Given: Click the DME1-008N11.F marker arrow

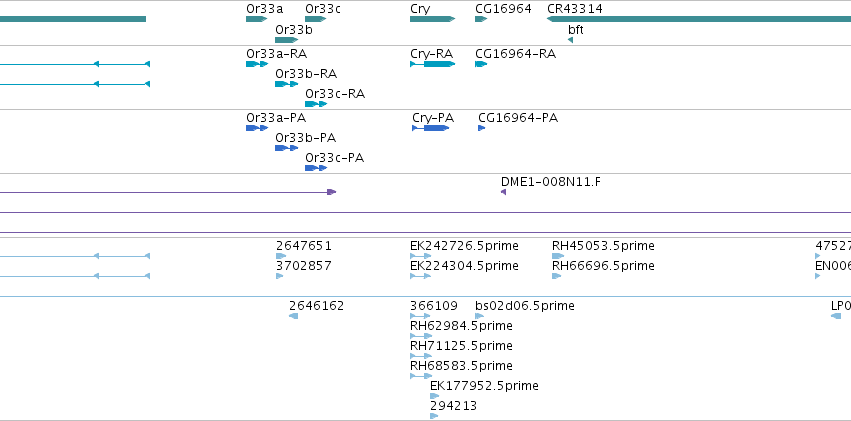Looking at the screenshot, I should [x=504, y=192].
